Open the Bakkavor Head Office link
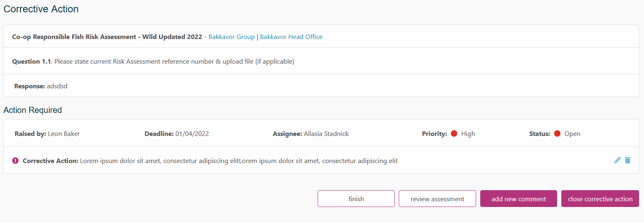The image size is (644, 223). [291, 37]
